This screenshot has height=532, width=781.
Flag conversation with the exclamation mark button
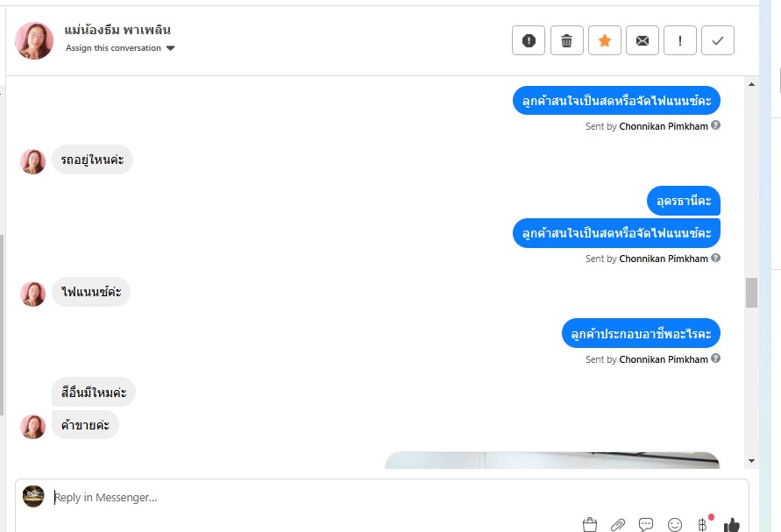coord(680,40)
